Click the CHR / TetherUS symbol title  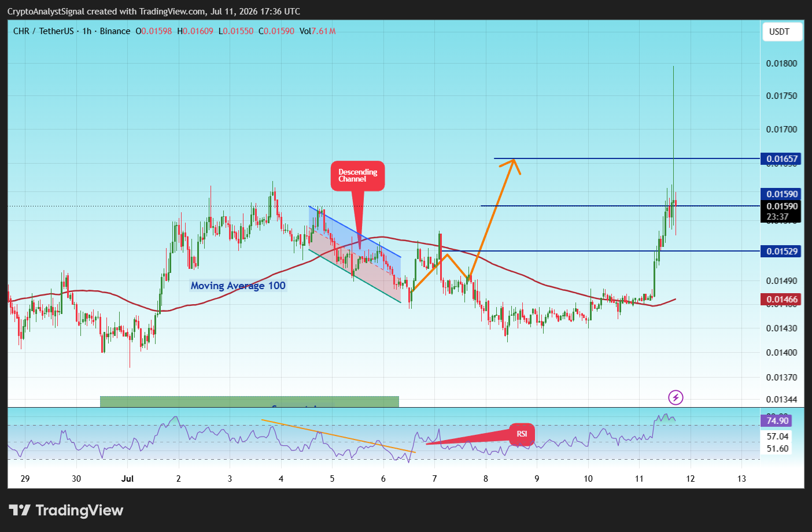43,31
